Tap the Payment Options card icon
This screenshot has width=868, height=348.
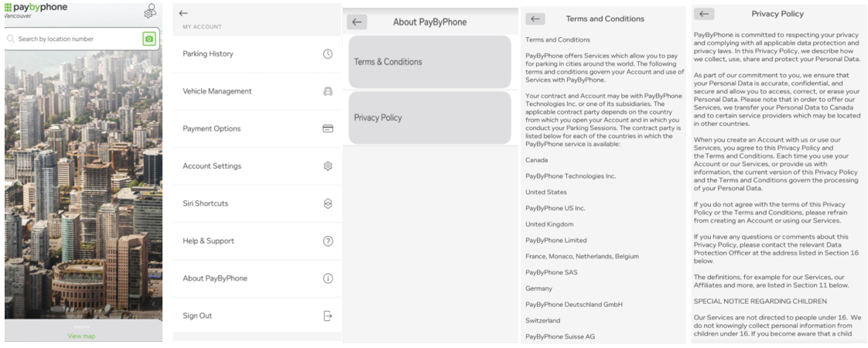click(328, 128)
